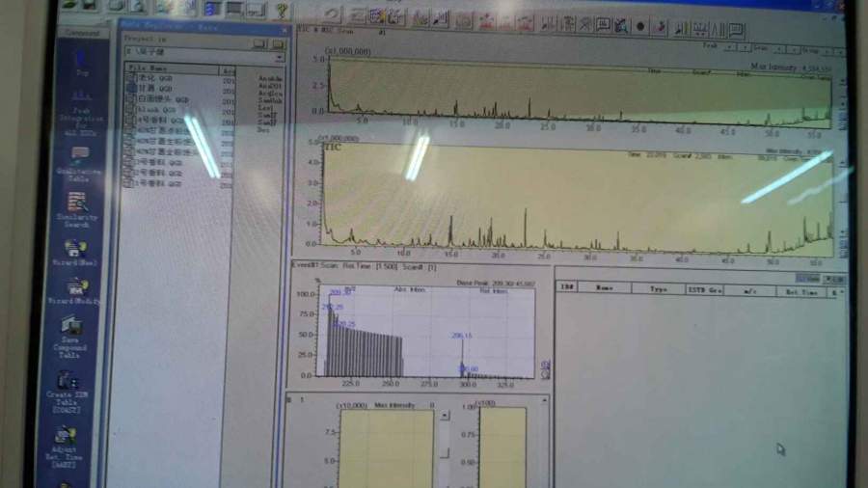
Task: Click the Name column header in compound table
Action: pos(604,287)
